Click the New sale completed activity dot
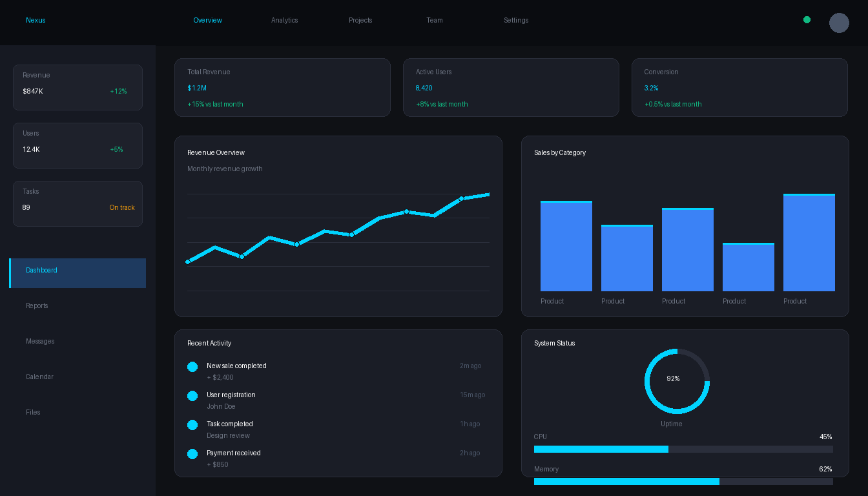The image size is (868, 496). pos(192,367)
